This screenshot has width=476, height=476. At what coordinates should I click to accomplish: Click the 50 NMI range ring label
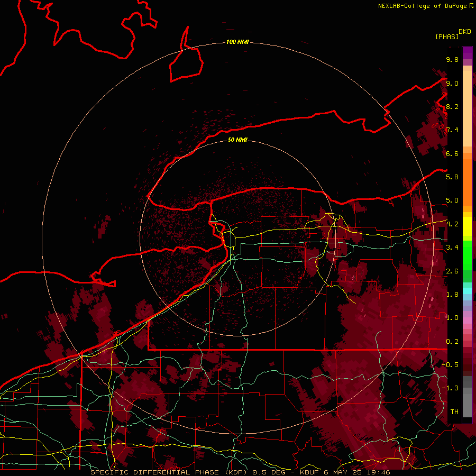pos(237,140)
